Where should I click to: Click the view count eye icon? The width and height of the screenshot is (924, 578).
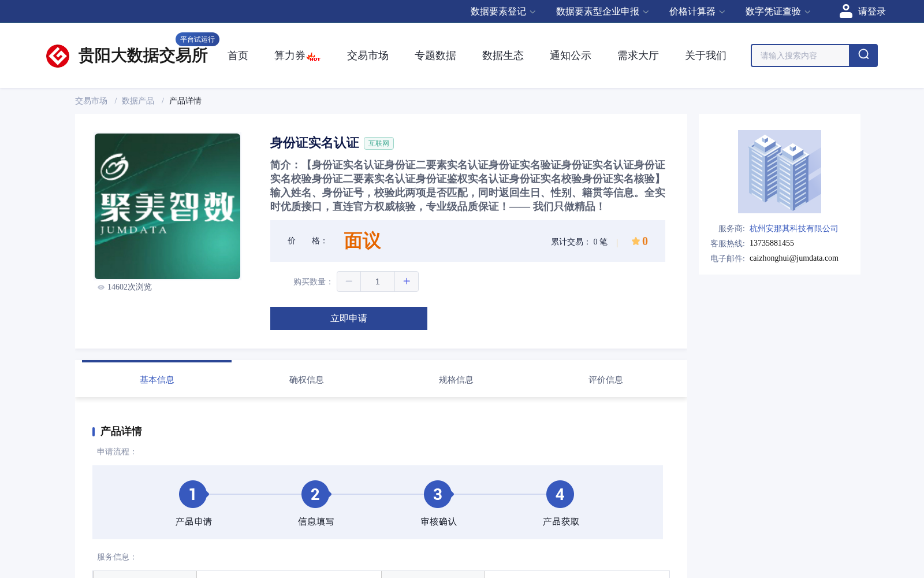tap(101, 287)
